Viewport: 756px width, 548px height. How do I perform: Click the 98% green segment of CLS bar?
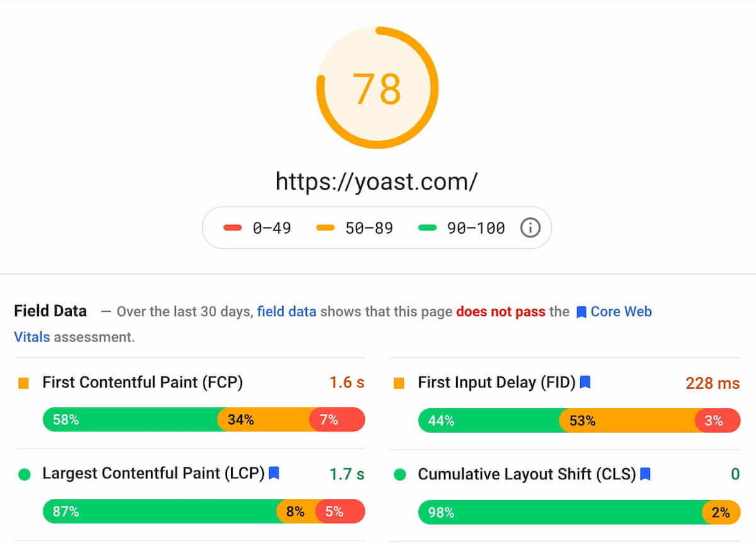(x=560, y=512)
